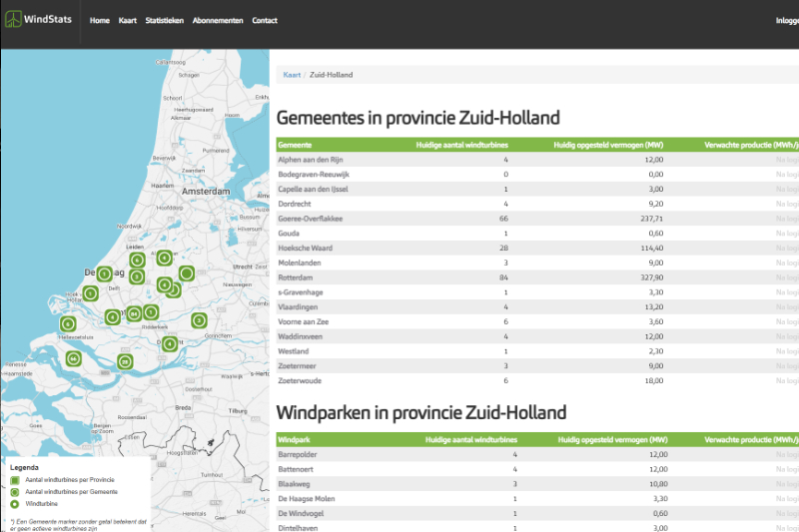
Task: Select 'De Haagse Molen' windpark row
Action: pos(307,499)
